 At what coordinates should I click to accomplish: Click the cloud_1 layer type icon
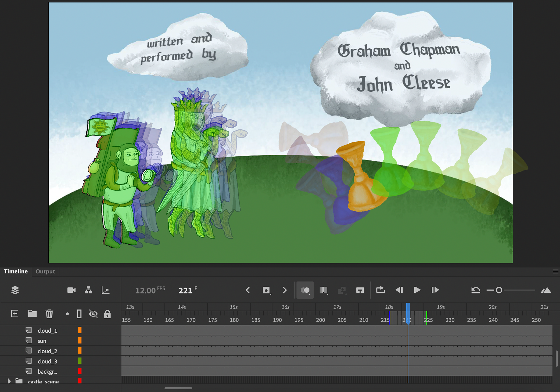[x=29, y=330]
